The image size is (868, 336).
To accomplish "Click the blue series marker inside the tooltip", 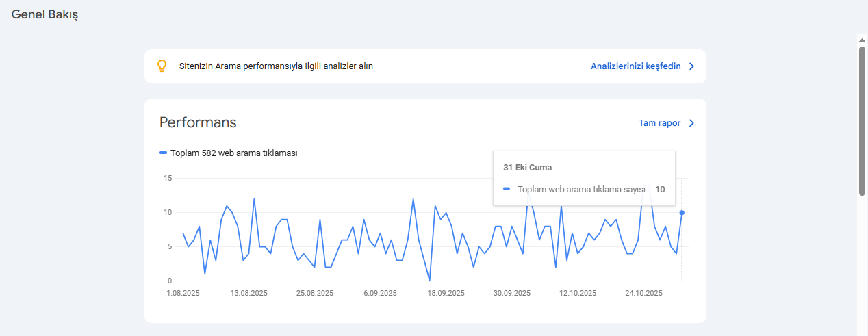I will click(507, 190).
